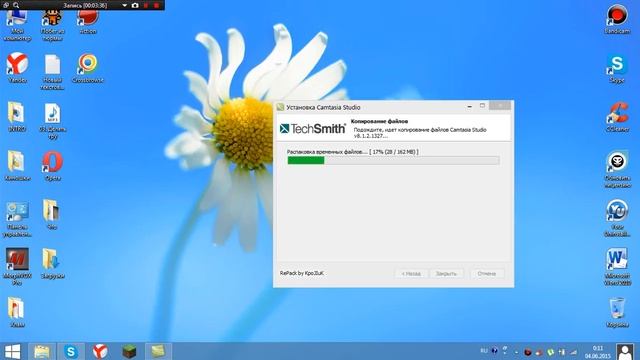Maximize the Camtasia Studio installer window

[482, 107]
